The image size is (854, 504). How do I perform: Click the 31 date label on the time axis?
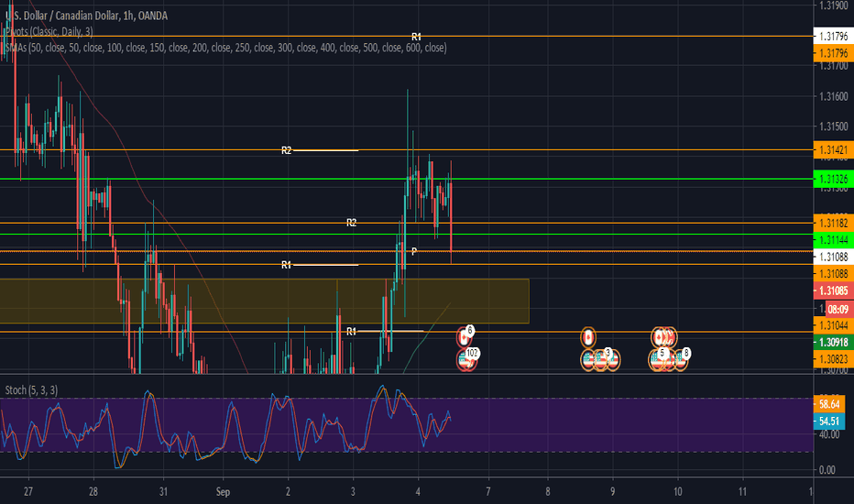click(x=163, y=492)
